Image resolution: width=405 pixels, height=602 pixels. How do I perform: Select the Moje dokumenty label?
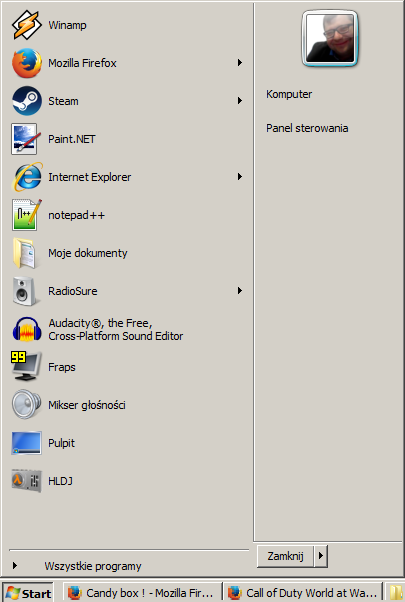click(88, 253)
